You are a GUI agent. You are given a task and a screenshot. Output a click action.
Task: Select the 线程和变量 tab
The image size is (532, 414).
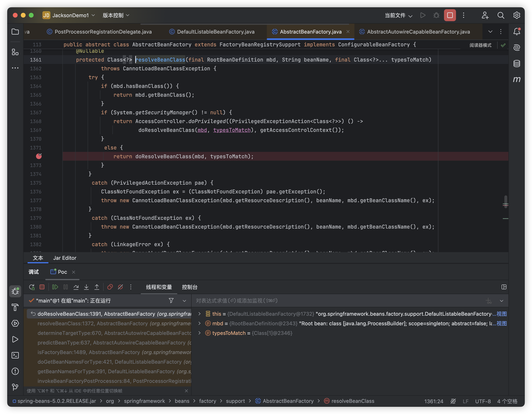pyautogui.click(x=159, y=287)
